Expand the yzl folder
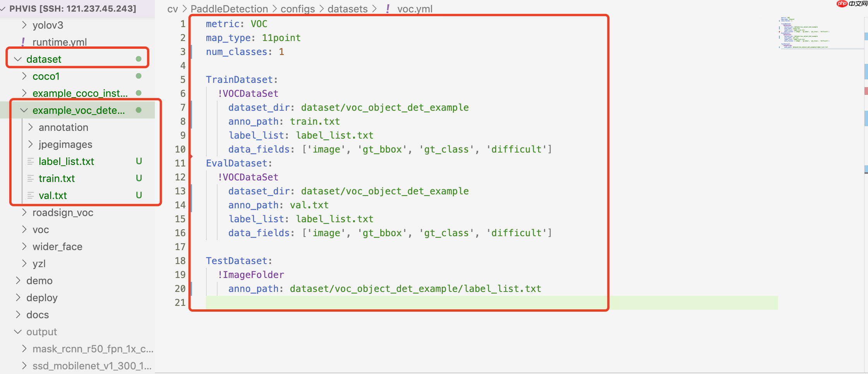This screenshot has width=868, height=374. (x=24, y=264)
